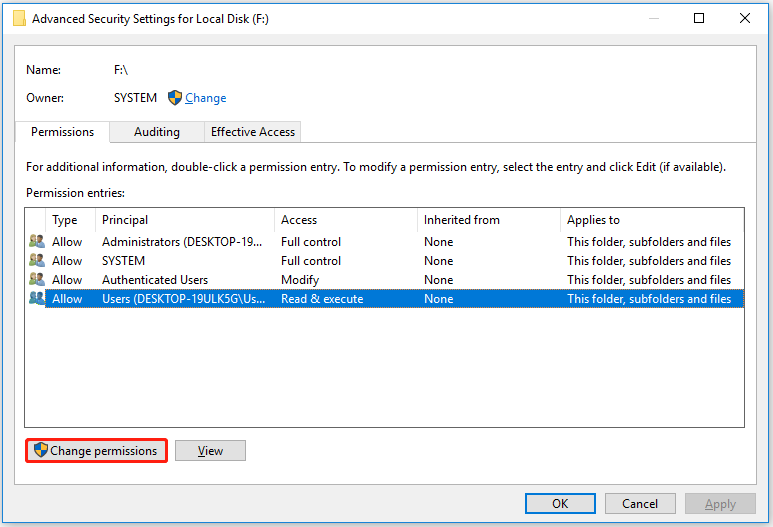Click the shield icon beside Change owner link
This screenshot has height=527, width=773.
pos(175,98)
